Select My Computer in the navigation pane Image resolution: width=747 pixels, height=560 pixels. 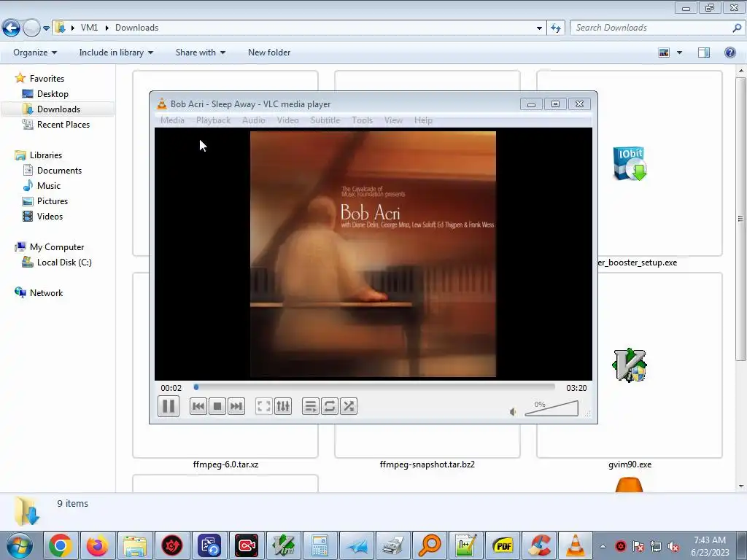(x=57, y=247)
